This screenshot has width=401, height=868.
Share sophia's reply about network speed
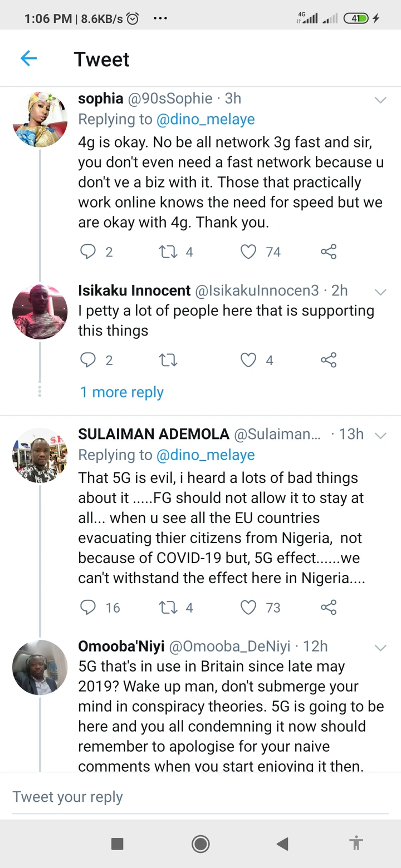[328, 251]
